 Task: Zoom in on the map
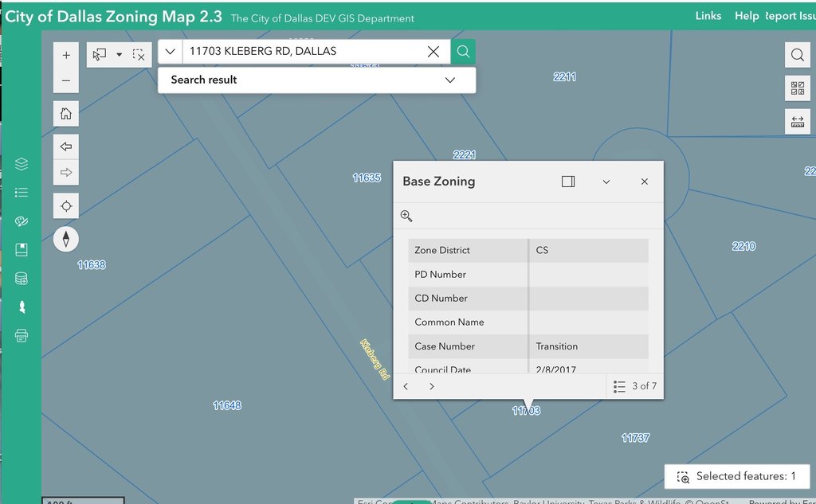66,55
